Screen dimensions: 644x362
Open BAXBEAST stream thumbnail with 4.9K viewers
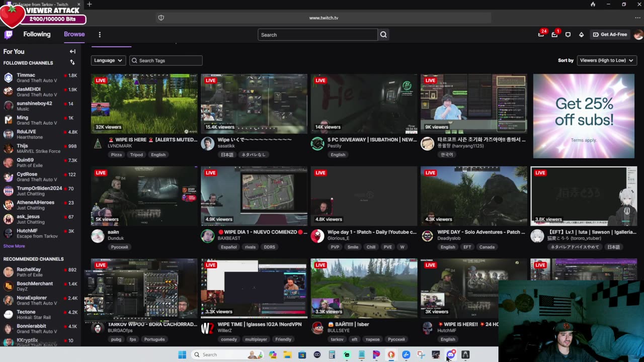click(x=254, y=196)
